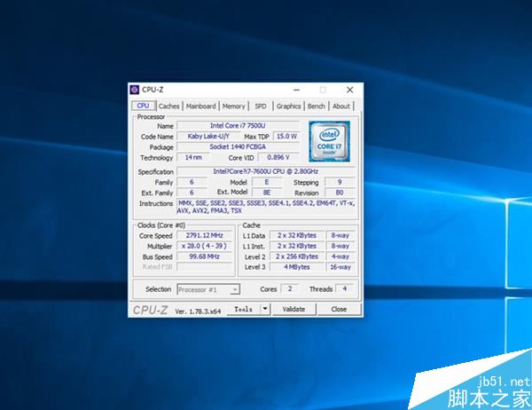This screenshot has height=410, width=532.
Task: Click the Tools button
Action: (243, 309)
